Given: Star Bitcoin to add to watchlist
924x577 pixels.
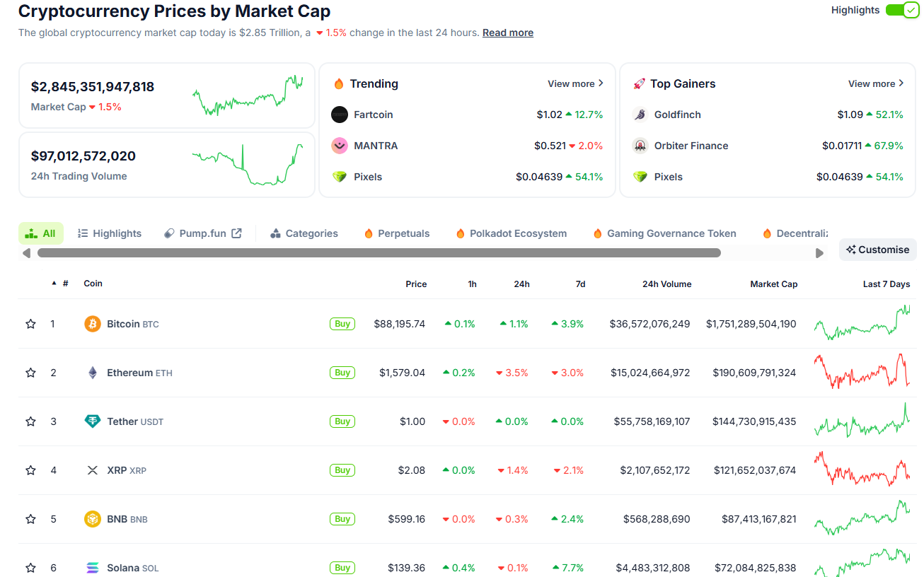Looking at the screenshot, I should pos(30,324).
